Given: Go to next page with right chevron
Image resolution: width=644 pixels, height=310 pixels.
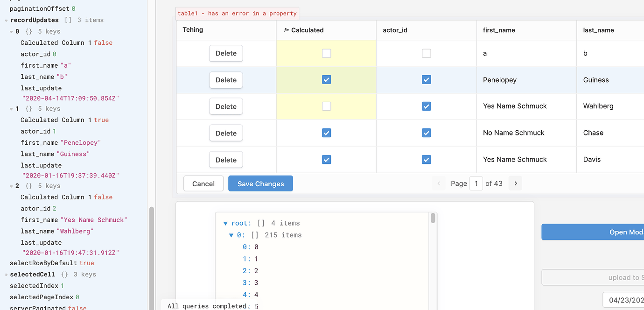Looking at the screenshot, I should (515, 183).
